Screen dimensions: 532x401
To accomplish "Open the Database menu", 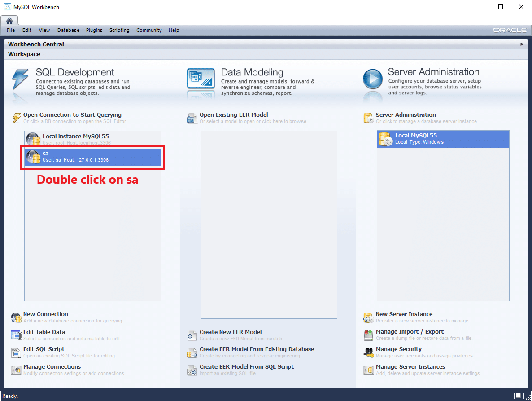I will [x=68, y=30].
